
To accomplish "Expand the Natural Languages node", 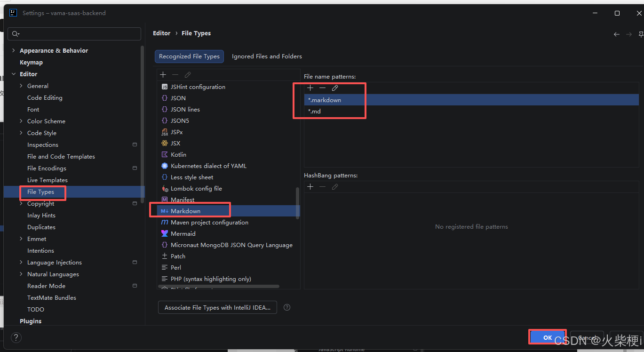I will pos(21,274).
